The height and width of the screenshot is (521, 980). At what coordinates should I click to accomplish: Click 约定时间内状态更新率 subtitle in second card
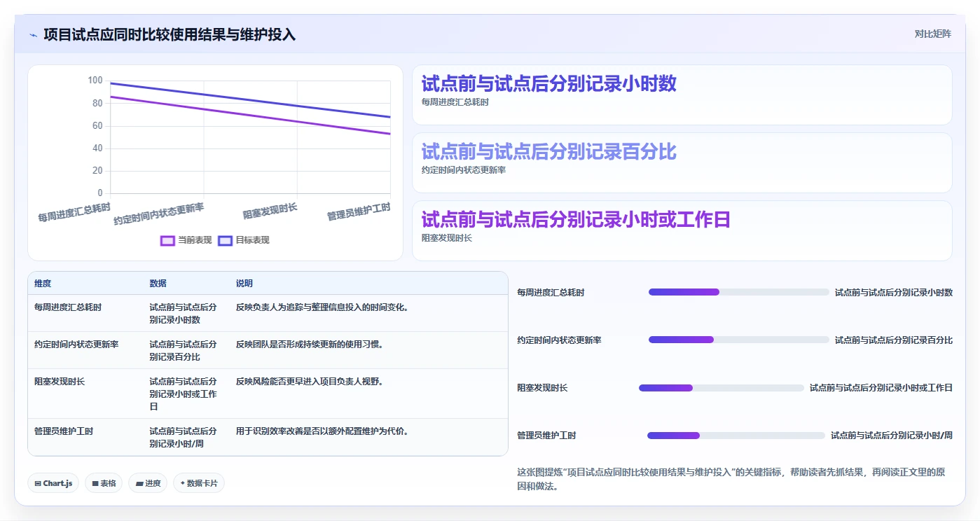pyautogui.click(x=464, y=170)
